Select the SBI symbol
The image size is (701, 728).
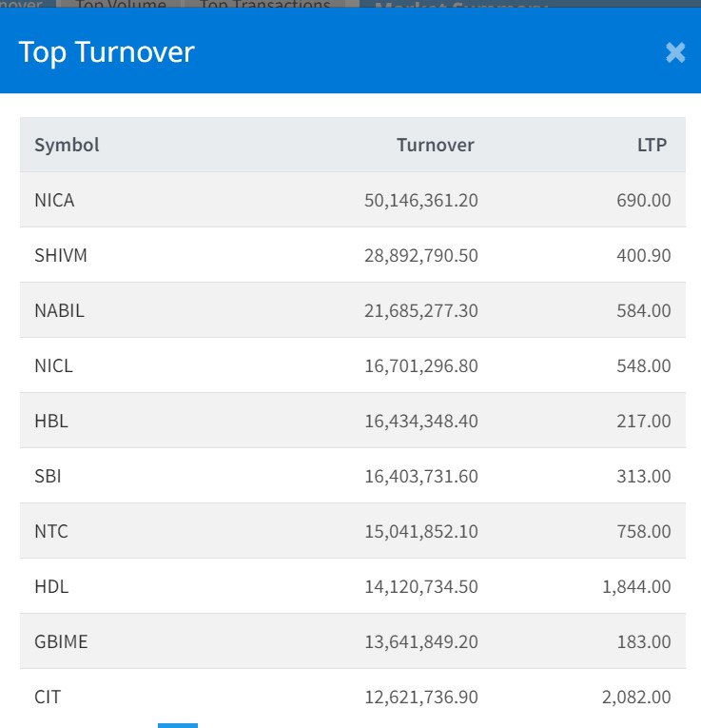[48, 477]
